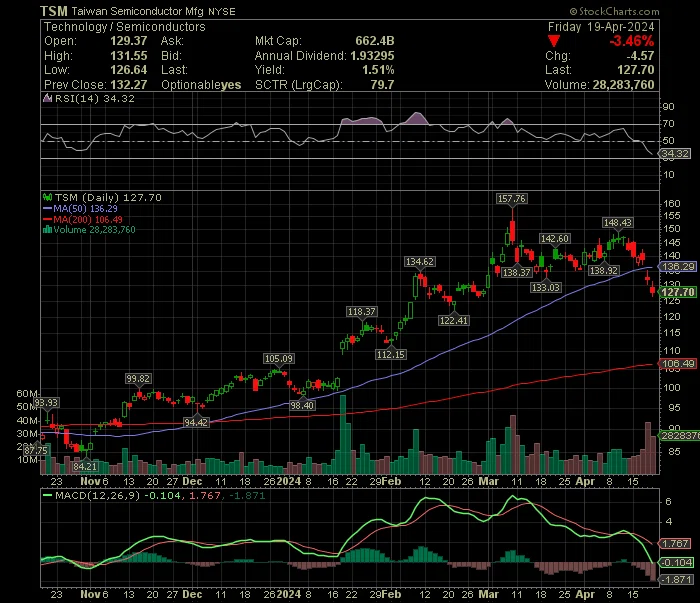Click the 87.75 price label
Image resolution: width=700 pixels, height=603 pixels.
[35, 451]
